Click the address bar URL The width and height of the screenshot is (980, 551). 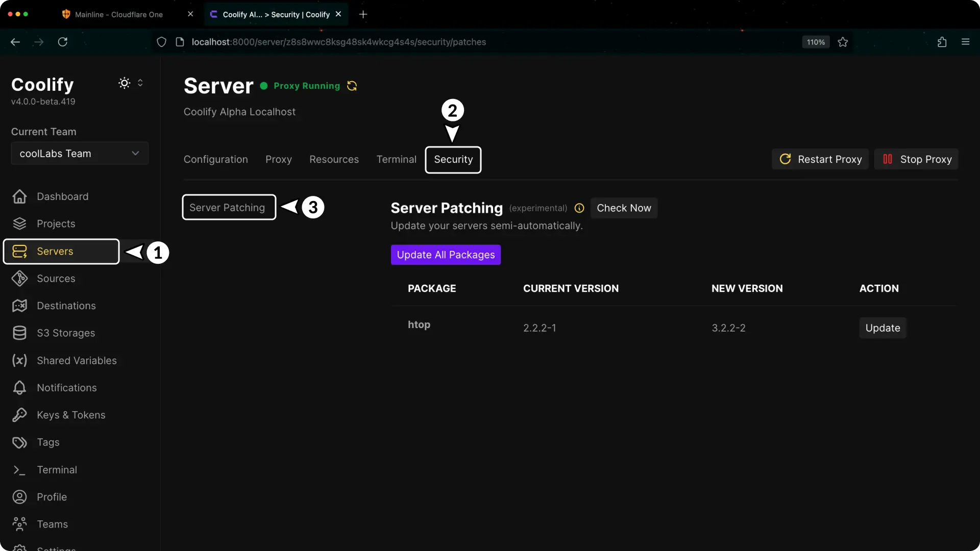click(339, 42)
